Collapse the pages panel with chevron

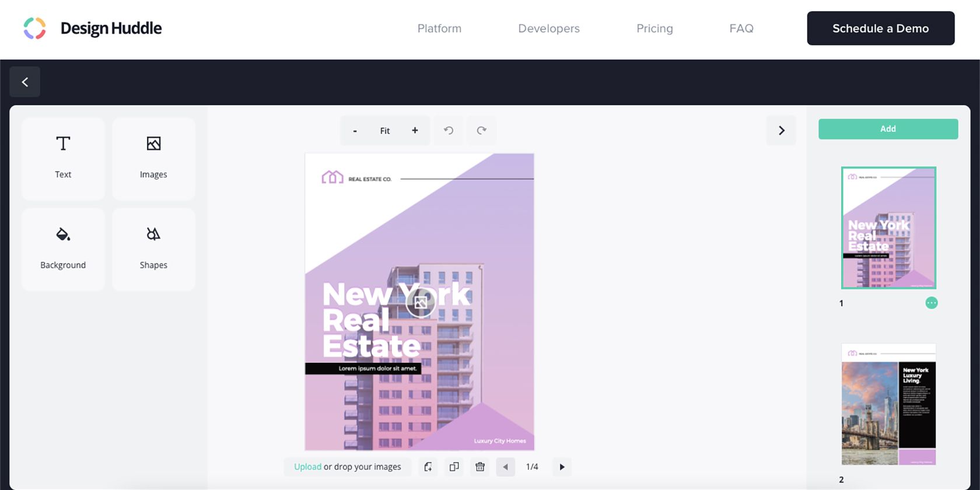[x=781, y=131]
